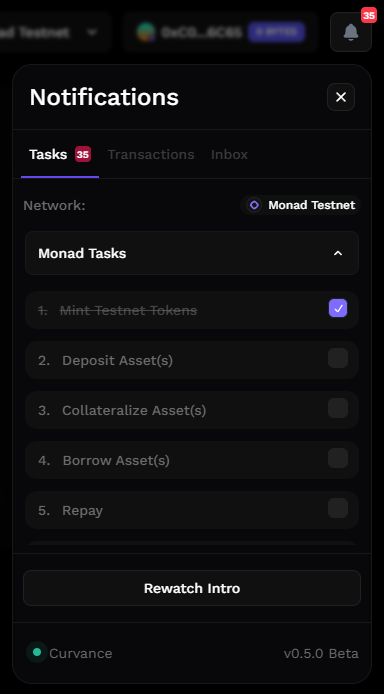Select the Borrow Asset(s) task row
Screen dimensions: 384x694
tap(192, 460)
